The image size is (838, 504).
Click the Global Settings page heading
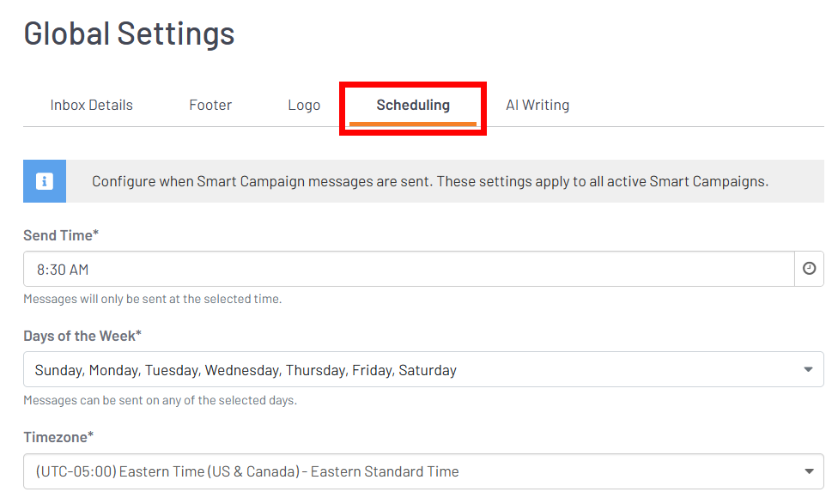(x=127, y=33)
